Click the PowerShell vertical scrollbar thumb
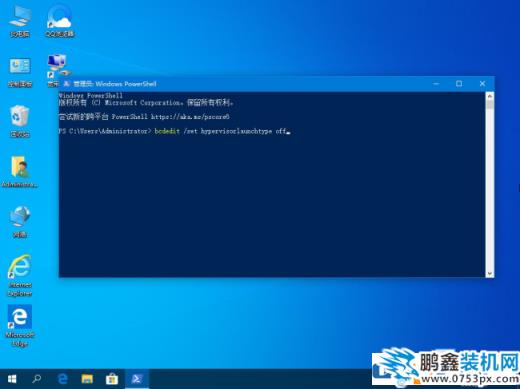Screen dimensions: 520x389 [490, 104]
